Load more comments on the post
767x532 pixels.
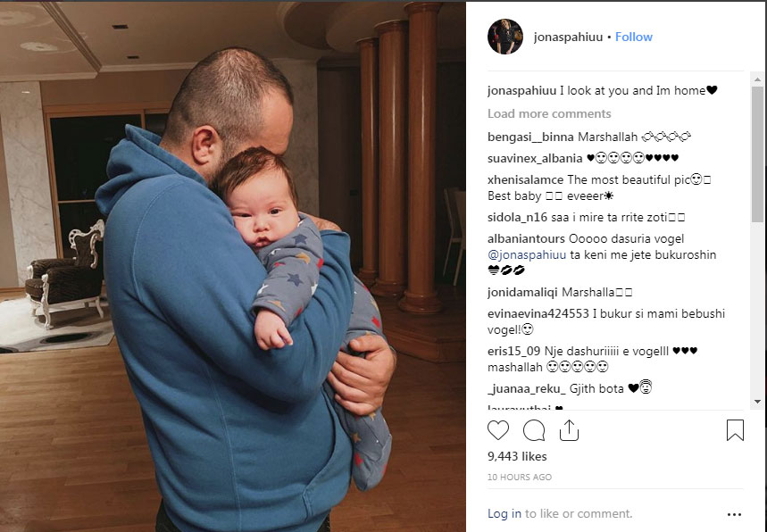point(549,113)
